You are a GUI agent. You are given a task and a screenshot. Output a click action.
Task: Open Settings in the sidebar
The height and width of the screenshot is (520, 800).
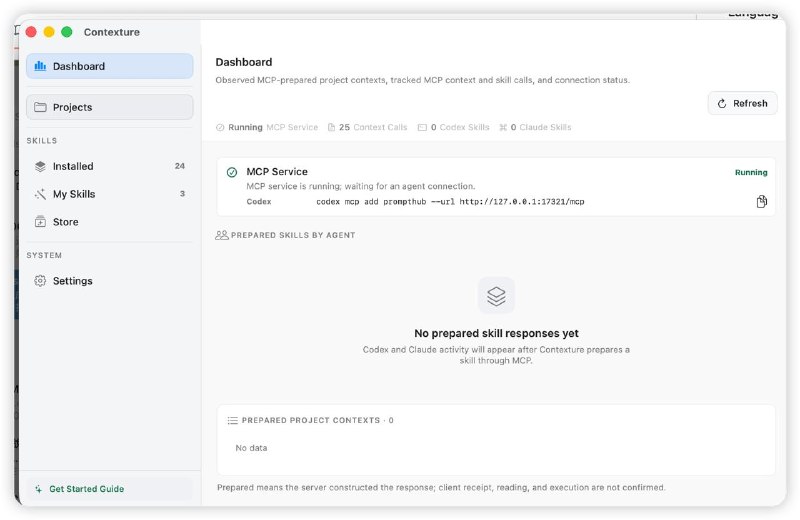(x=110, y=281)
